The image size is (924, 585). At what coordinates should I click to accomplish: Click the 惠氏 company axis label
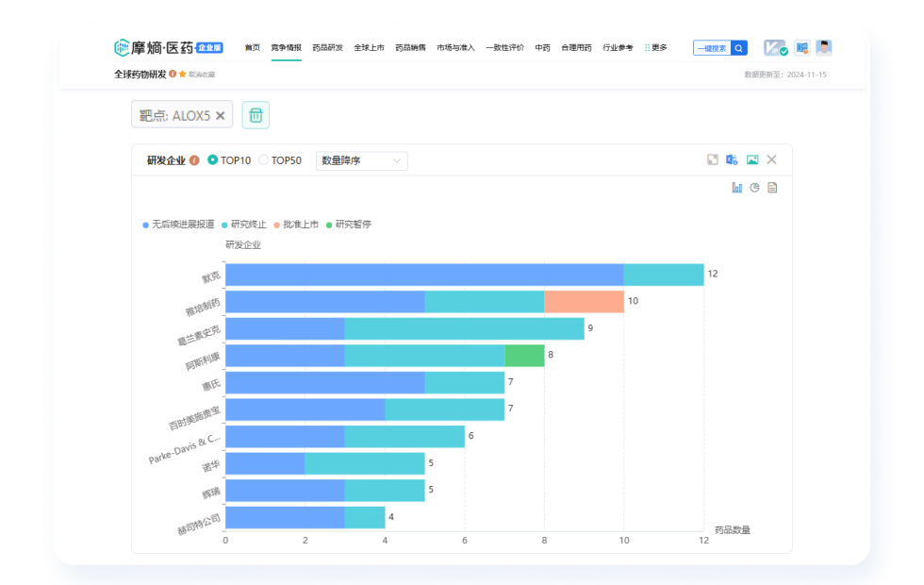(x=211, y=386)
